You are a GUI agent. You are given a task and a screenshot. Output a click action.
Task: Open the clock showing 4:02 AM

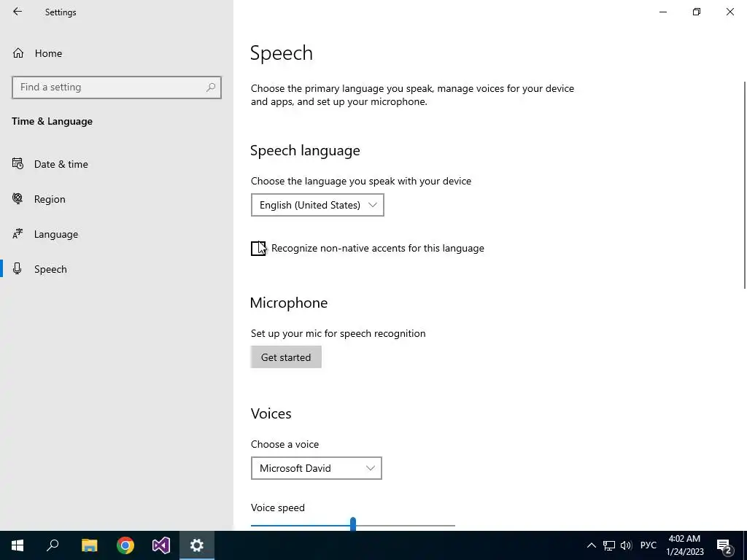[684, 545]
